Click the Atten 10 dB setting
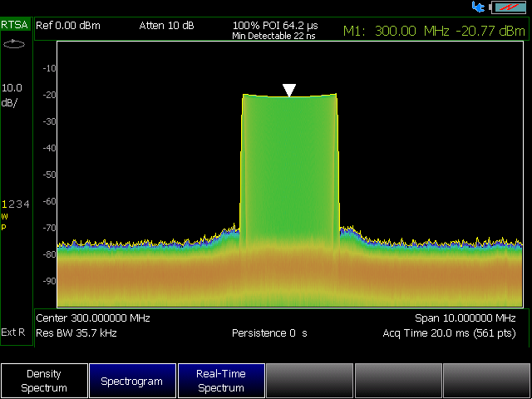 click(166, 26)
